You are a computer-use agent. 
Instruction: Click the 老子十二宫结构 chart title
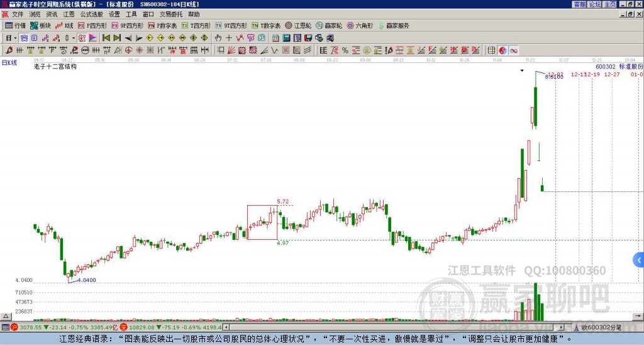(55, 66)
